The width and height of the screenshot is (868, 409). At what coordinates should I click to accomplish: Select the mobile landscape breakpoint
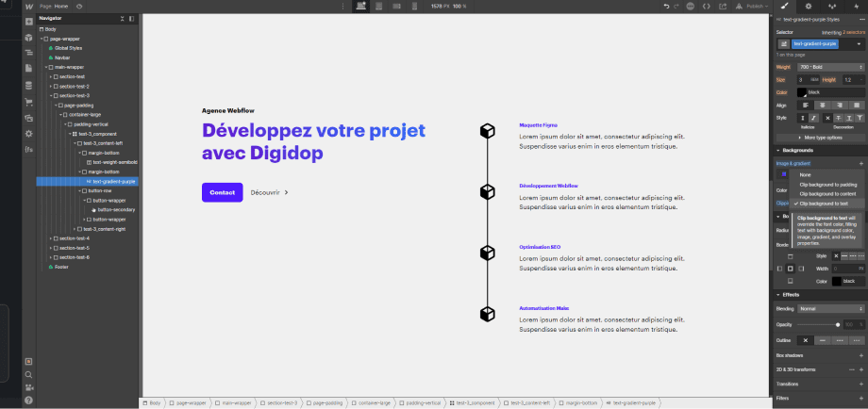coord(396,6)
